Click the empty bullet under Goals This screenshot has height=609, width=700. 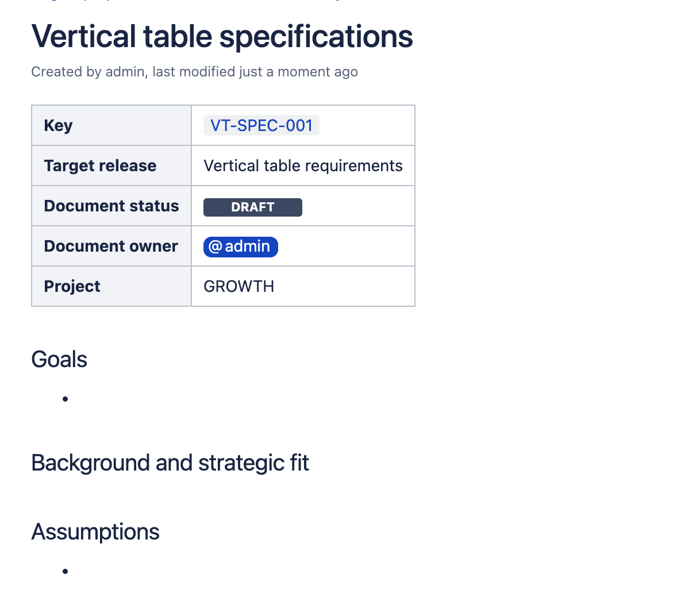click(x=66, y=399)
